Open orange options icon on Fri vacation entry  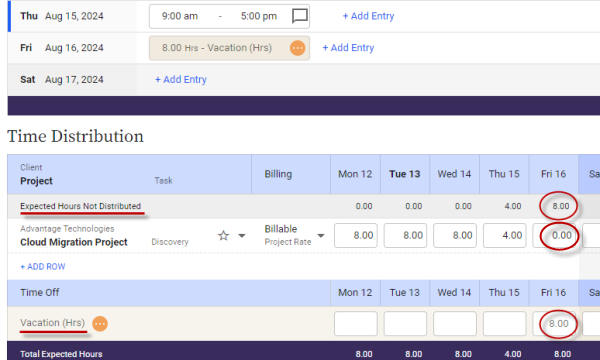[x=297, y=48]
